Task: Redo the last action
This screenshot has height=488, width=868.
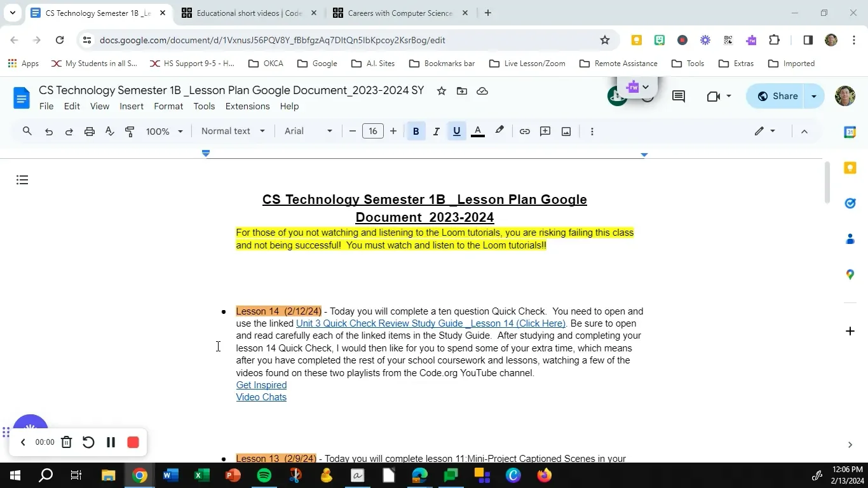Action: pyautogui.click(x=69, y=132)
